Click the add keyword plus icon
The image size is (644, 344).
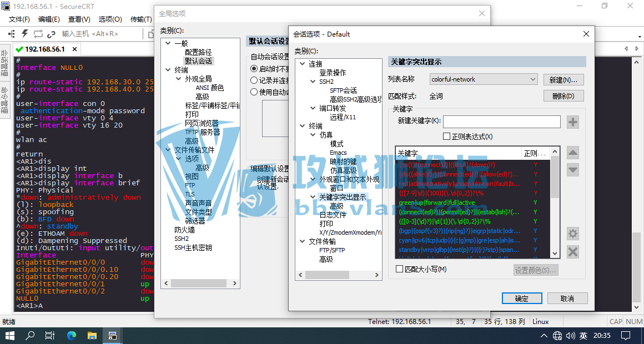pos(573,122)
